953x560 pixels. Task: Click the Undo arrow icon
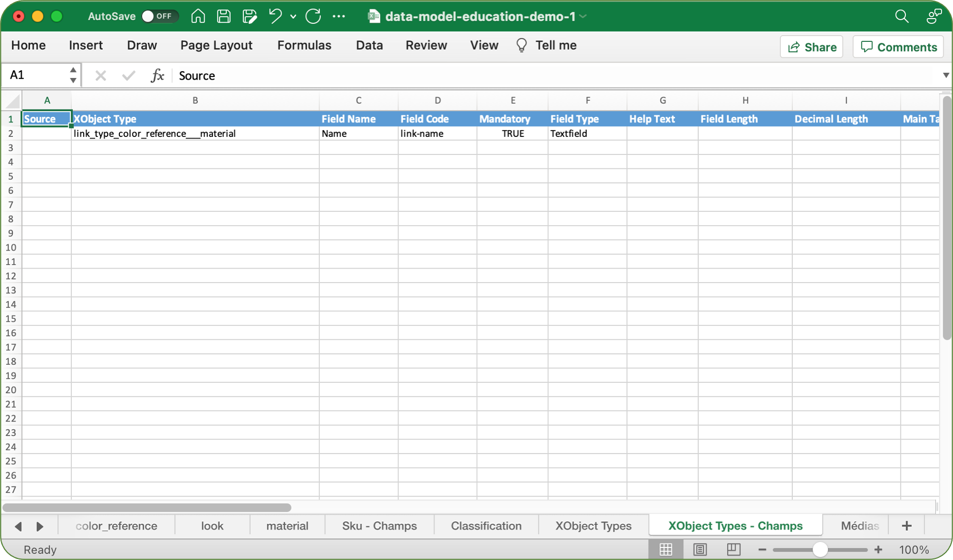coord(275,16)
